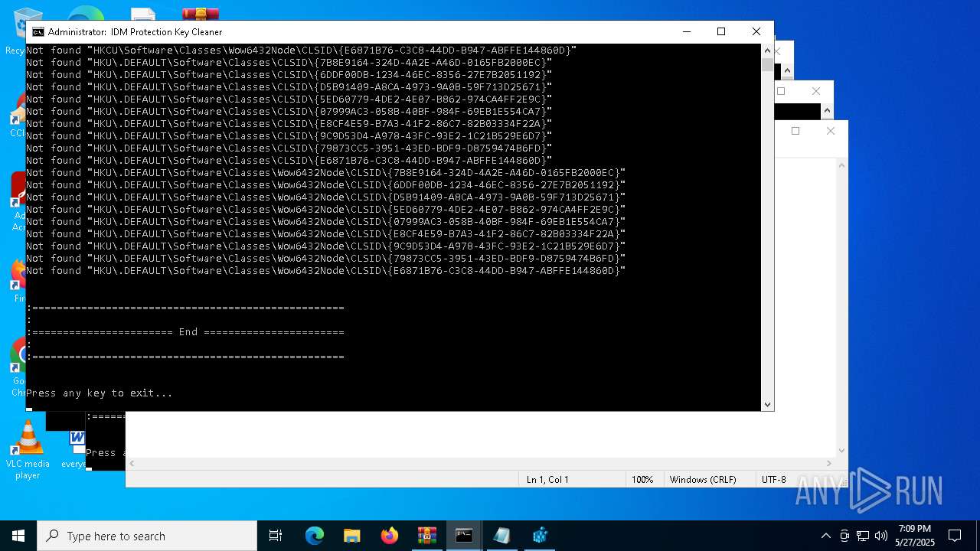This screenshot has height=551, width=980.
Task: Open the volume control in system tray
Action: click(x=881, y=536)
